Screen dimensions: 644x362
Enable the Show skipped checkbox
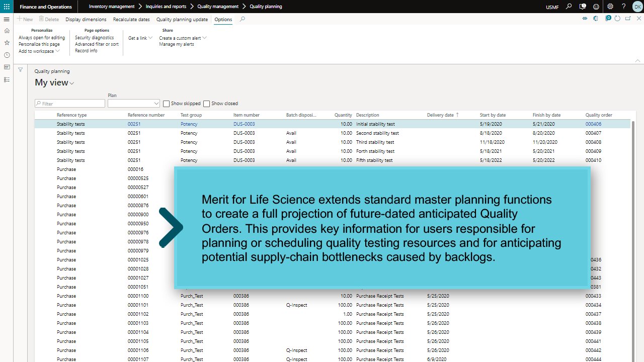(x=166, y=104)
